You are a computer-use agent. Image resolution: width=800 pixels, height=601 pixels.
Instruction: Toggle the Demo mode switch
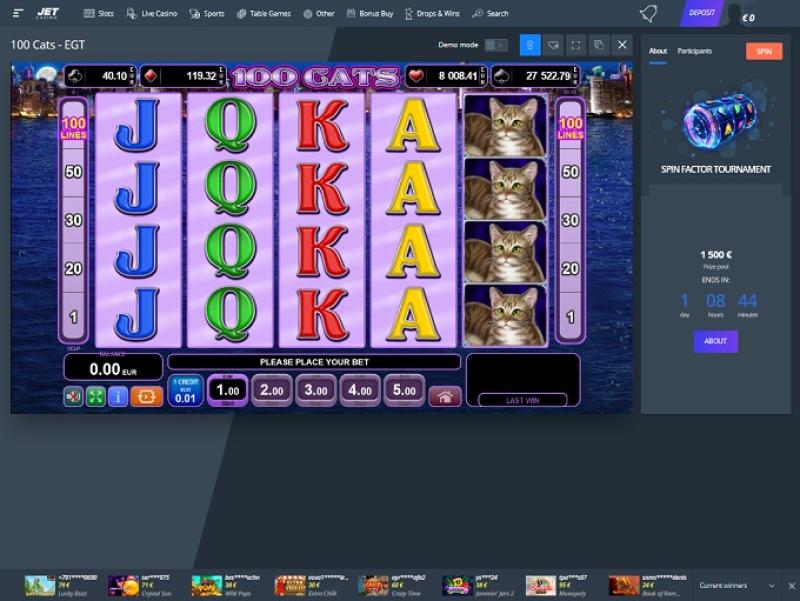click(495, 45)
